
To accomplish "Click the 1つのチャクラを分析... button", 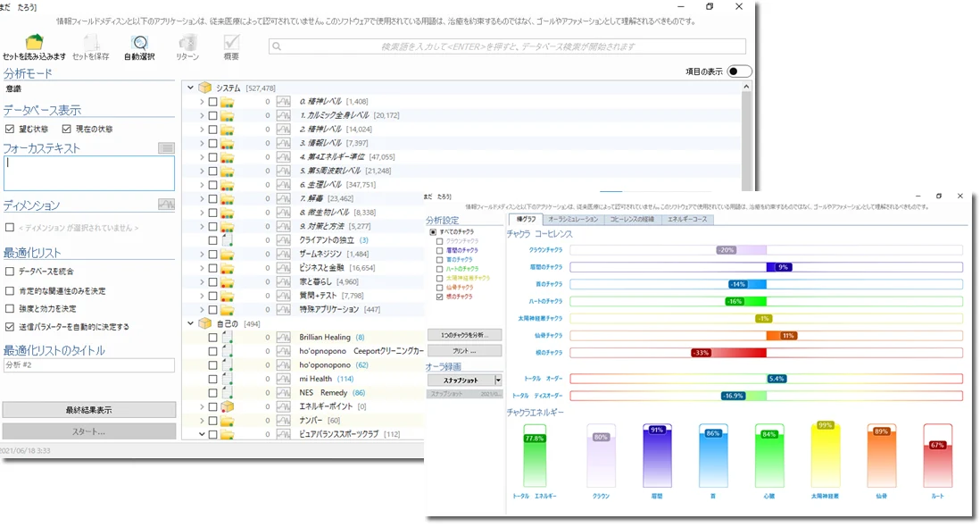I will 464,335.
